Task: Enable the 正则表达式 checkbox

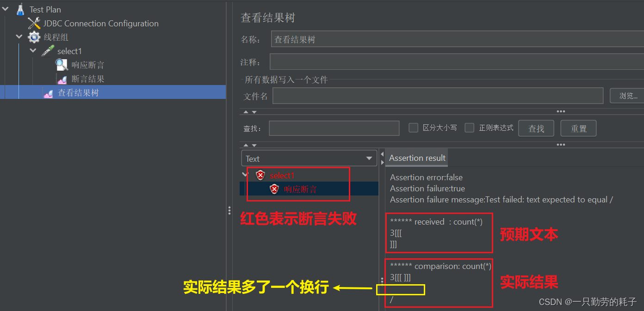Action: (470, 128)
